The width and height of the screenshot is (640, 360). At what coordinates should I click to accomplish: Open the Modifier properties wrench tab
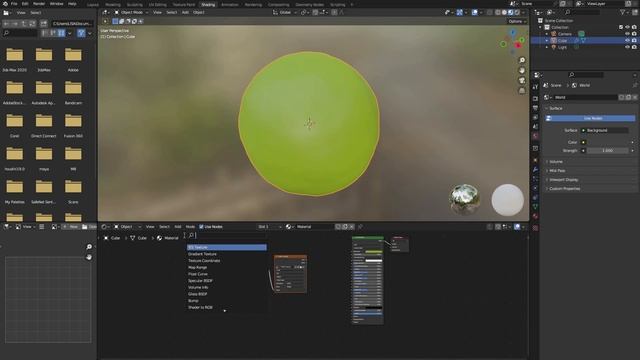pyautogui.click(x=535, y=169)
